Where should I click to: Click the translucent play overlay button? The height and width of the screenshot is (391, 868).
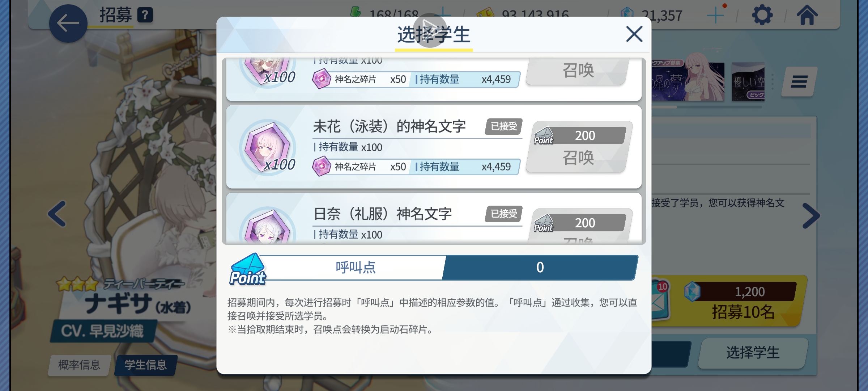[430, 30]
